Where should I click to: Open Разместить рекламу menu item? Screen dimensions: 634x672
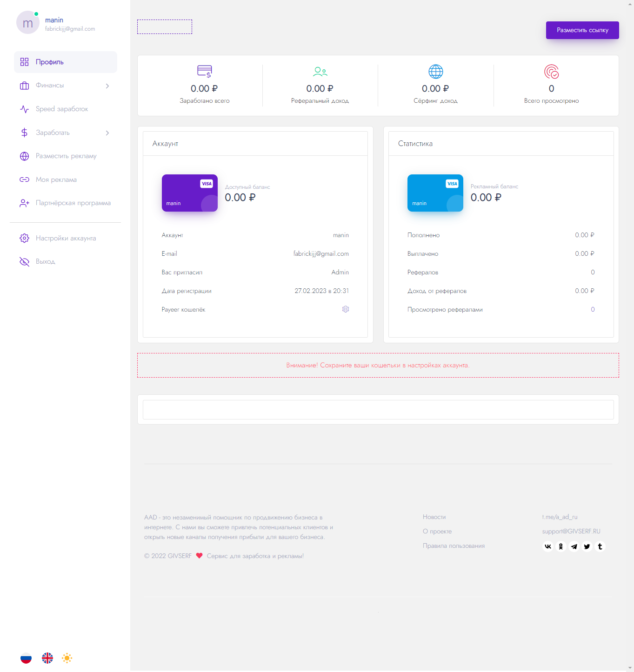coord(66,156)
